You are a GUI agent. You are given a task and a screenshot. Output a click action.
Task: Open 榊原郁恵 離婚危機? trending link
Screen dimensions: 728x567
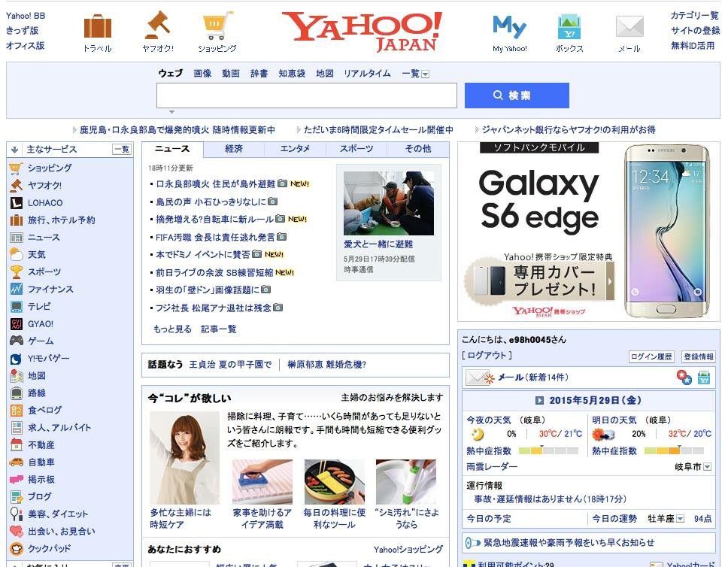[327, 365]
